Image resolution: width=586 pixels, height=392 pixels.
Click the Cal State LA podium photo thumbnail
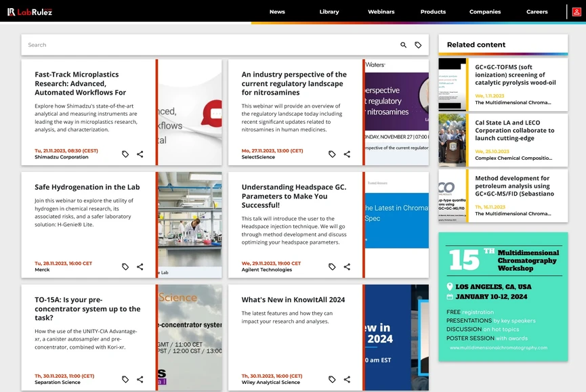tap(453, 140)
